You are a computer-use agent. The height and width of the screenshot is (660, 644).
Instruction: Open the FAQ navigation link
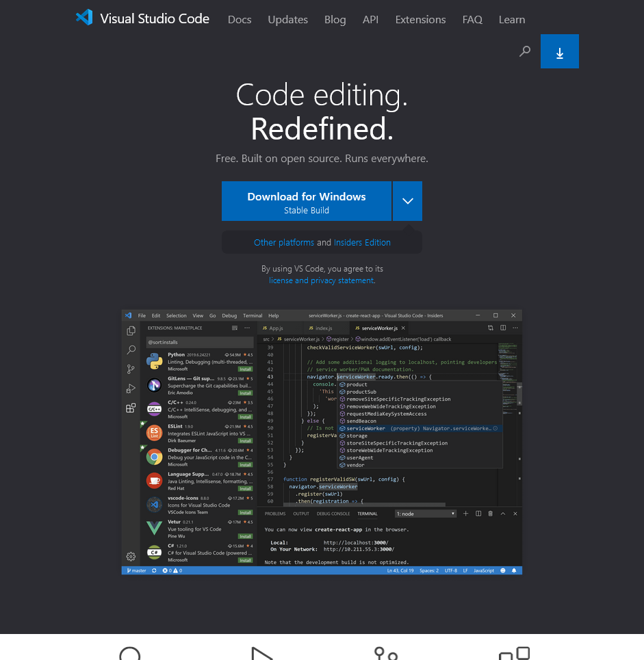[472, 20]
